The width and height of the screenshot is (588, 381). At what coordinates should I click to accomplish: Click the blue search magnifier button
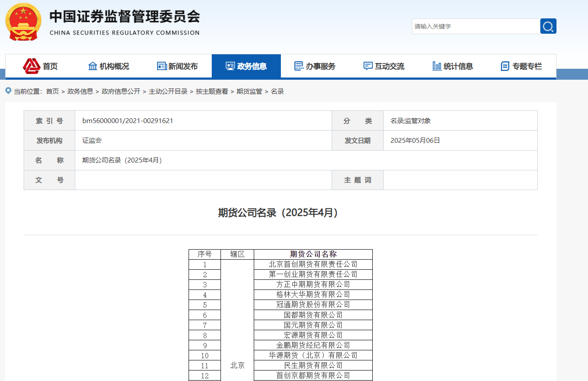tap(548, 26)
